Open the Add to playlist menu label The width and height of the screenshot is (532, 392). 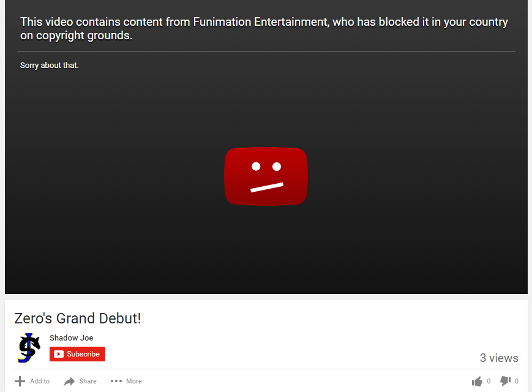pyautogui.click(x=40, y=381)
